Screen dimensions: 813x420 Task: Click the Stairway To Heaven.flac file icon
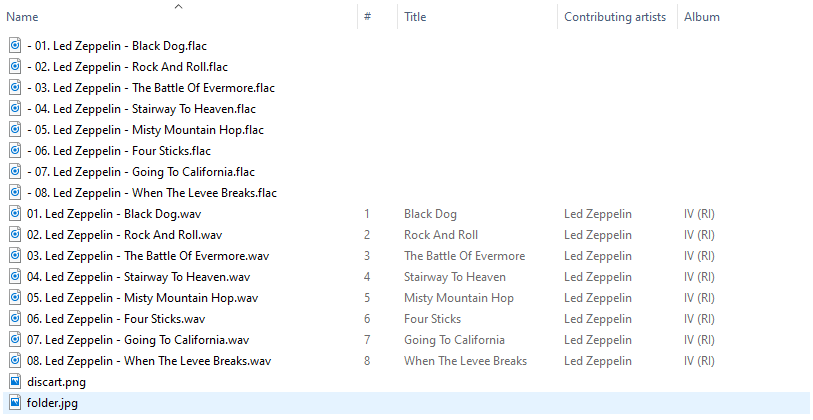coord(15,108)
